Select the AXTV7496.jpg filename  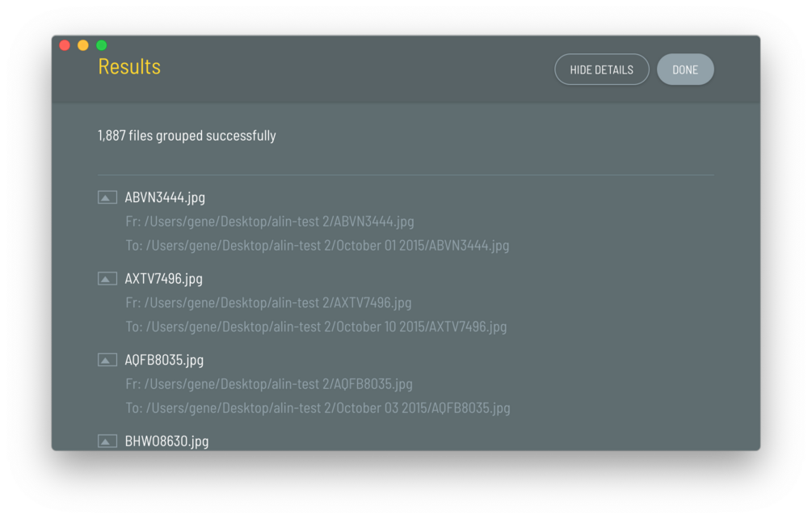[x=163, y=278]
